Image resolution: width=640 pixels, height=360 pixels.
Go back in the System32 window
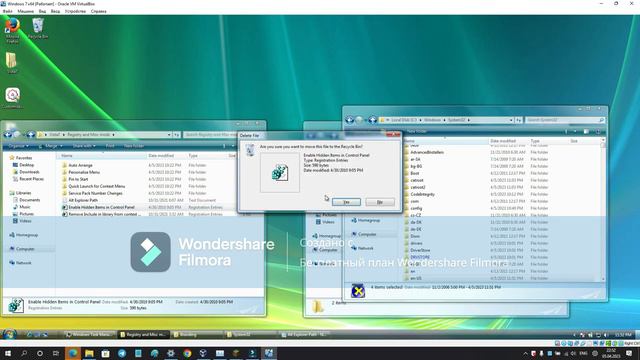(349, 120)
